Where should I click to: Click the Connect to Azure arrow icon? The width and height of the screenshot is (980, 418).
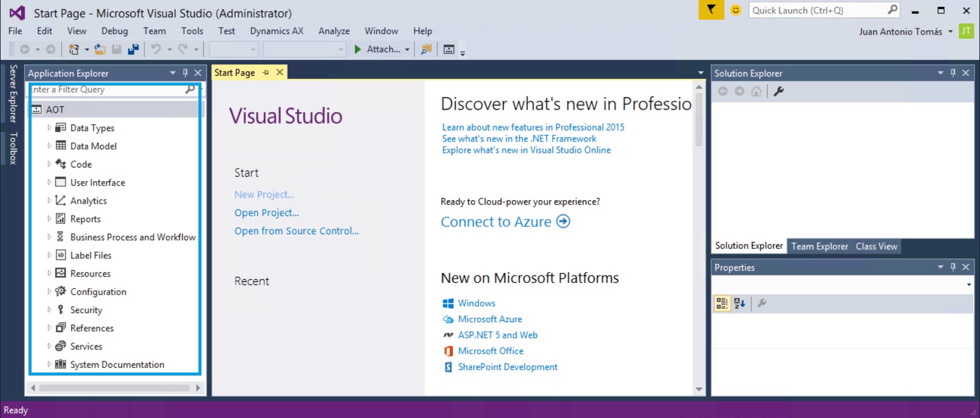pos(563,221)
